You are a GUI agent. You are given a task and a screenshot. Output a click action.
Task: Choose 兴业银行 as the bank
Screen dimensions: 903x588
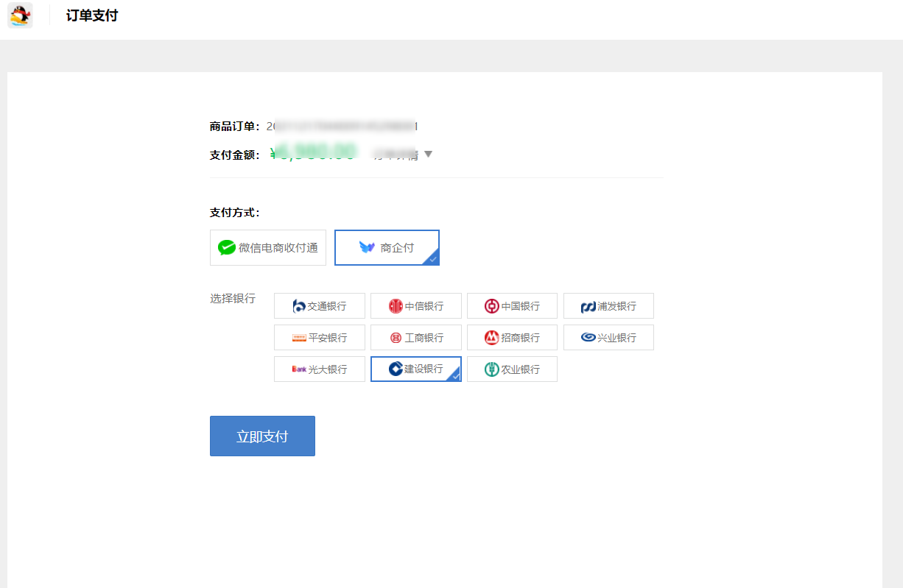click(608, 338)
